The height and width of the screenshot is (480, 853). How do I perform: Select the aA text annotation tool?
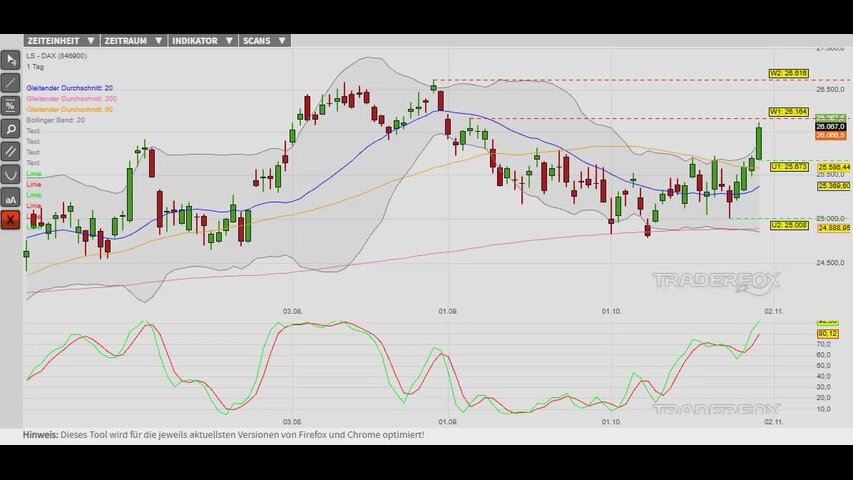(x=10, y=199)
